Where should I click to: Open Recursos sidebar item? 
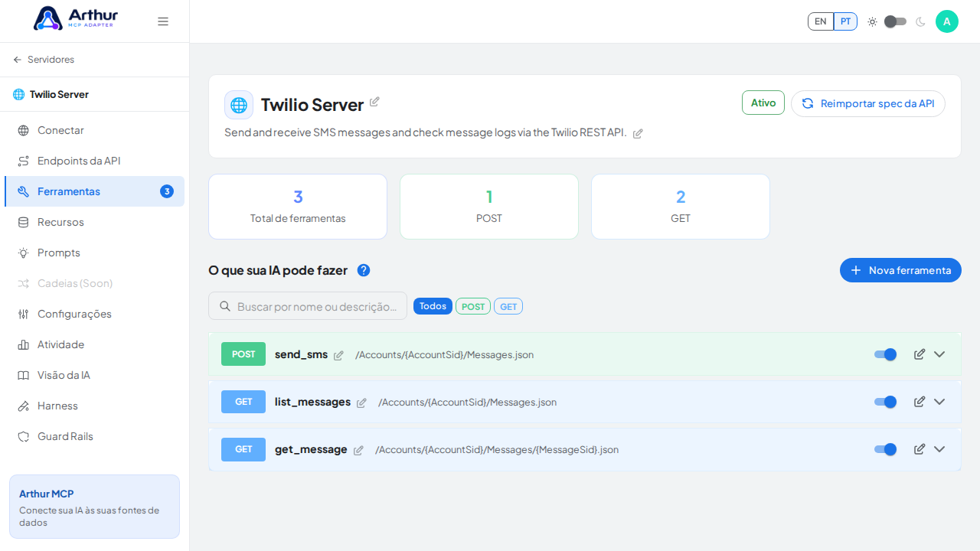point(94,222)
